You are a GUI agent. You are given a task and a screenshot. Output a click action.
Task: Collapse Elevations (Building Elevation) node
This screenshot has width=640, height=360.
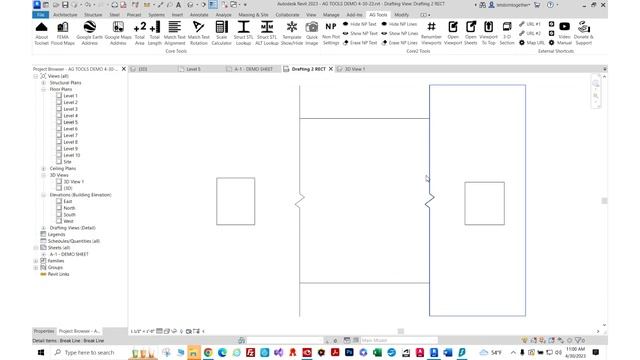click(43, 195)
